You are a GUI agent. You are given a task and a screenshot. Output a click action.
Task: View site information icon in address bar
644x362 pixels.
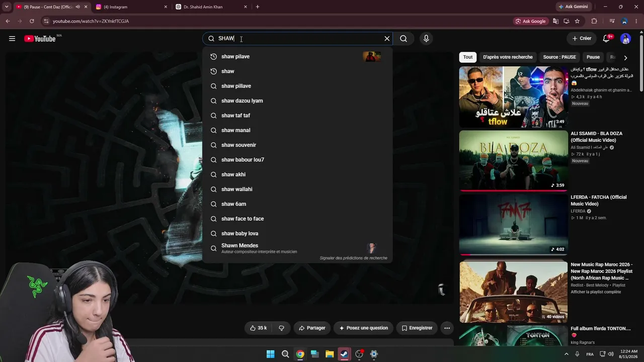[x=46, y=21]
